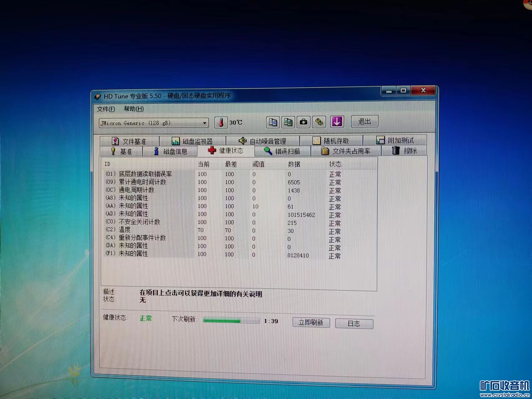Click the 最差 column header
The width and height of the screenshot is (532, 399).
tap(231, 164)
